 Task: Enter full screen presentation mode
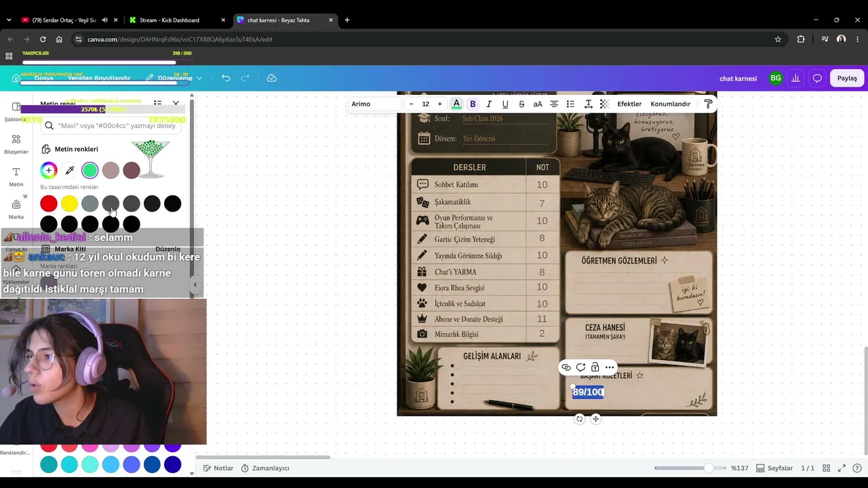click(x=842, y=468)
